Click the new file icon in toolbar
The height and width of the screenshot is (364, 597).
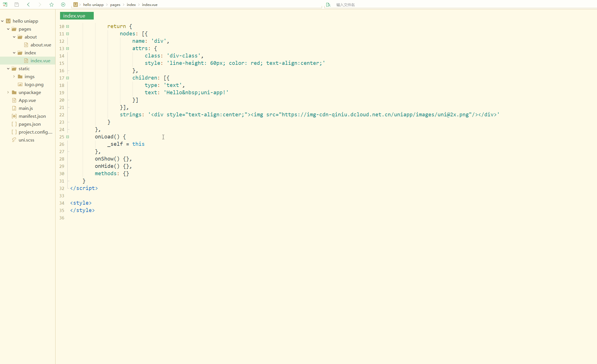pos(5,5)
